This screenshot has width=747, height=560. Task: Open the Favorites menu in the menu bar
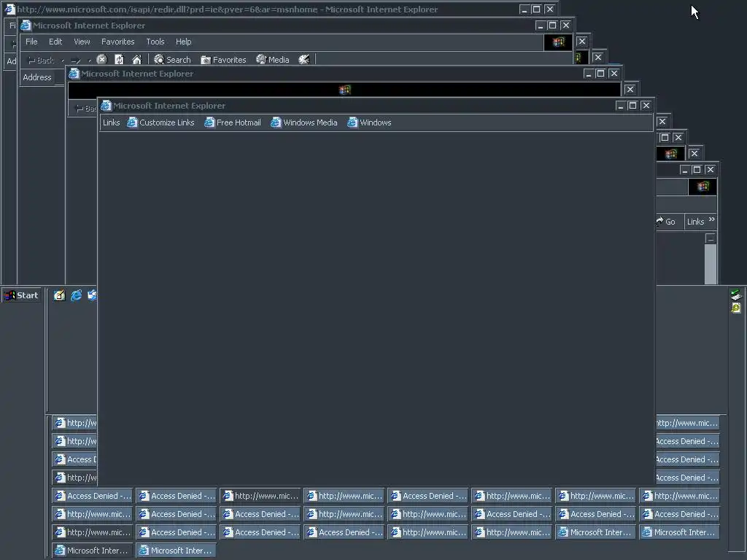(x=117, y=42)
